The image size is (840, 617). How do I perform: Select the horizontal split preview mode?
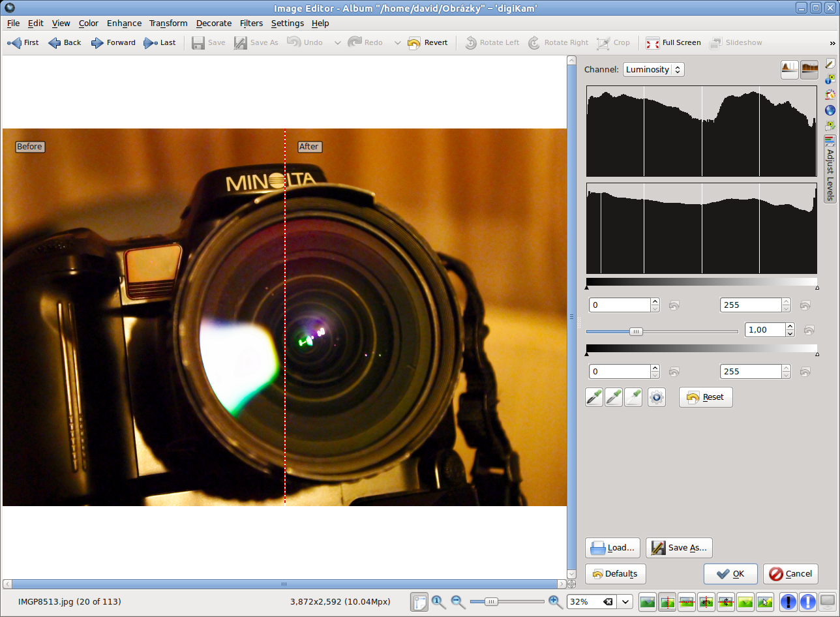pyautogui.click(x=686, y=601)
